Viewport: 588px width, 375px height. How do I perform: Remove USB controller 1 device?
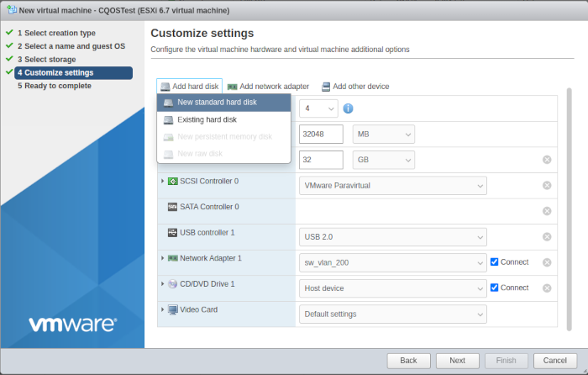(x=547, y=237)
